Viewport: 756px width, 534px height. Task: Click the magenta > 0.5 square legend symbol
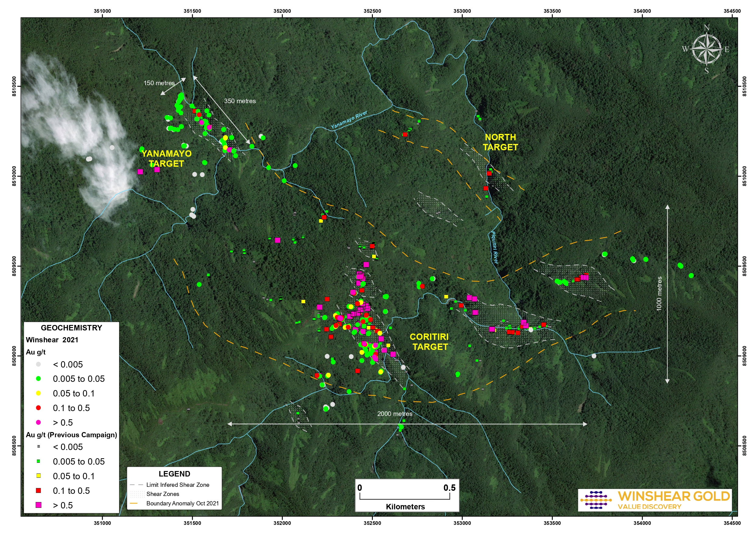point(38,505)
